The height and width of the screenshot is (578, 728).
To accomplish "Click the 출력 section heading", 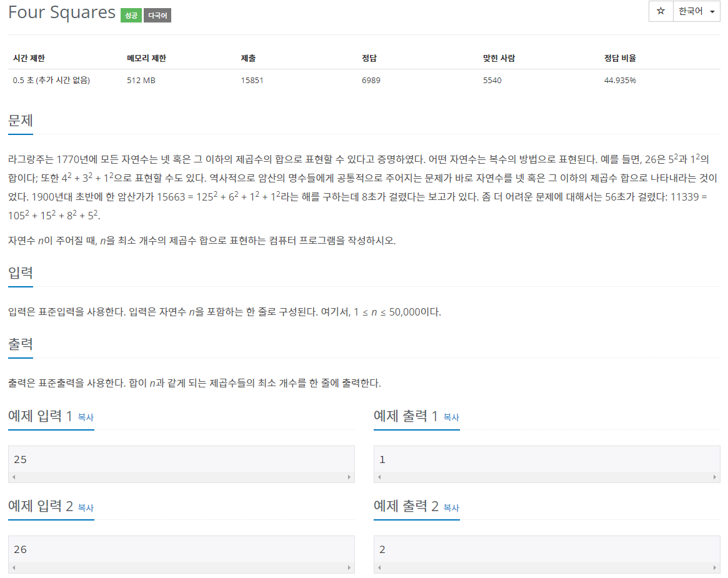I will pyautogui.click(x=21, y=344).
